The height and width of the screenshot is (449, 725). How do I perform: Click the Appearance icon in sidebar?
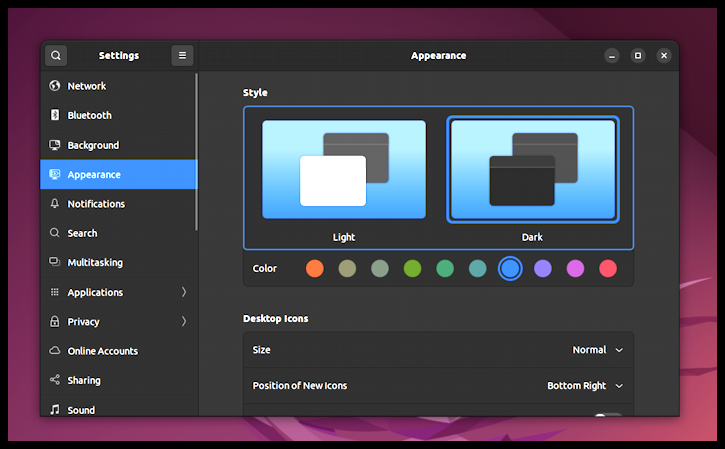[x=55, y=174]
